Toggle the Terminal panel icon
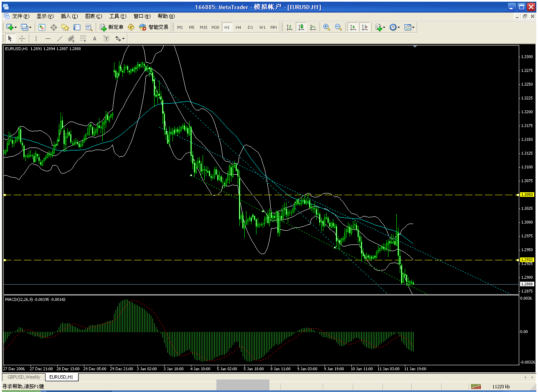Screen dimensions: 538x392 tap(77, 27)
